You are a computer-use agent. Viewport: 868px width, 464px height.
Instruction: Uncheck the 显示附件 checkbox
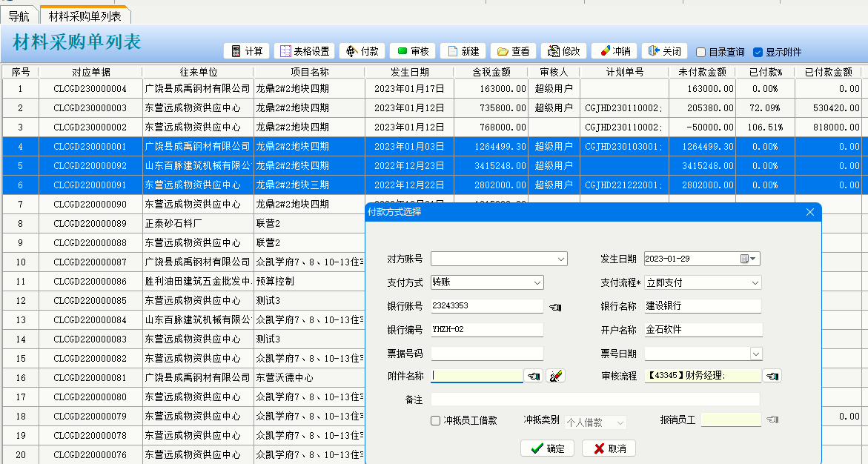(758, 53)
